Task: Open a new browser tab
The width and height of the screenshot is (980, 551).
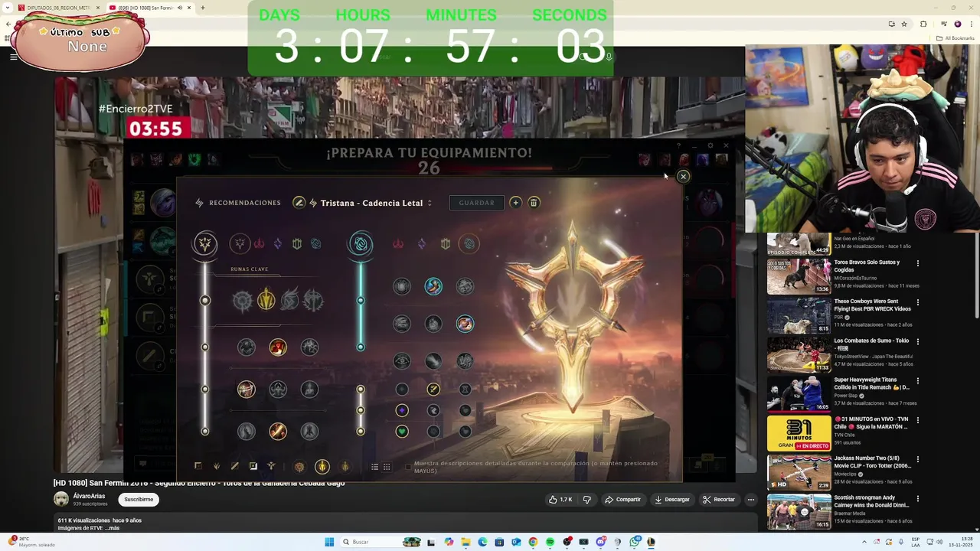Action: (203, 8)
